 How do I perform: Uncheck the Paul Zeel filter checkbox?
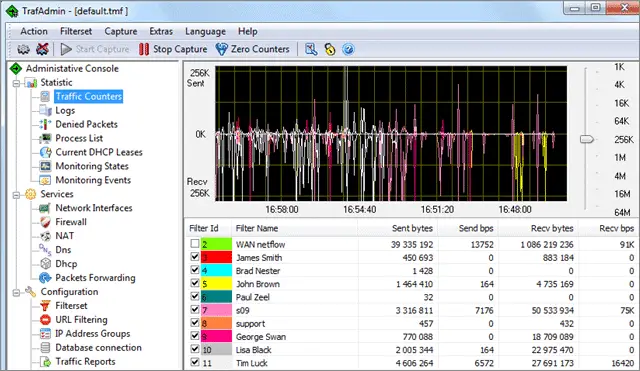(195, 296)
